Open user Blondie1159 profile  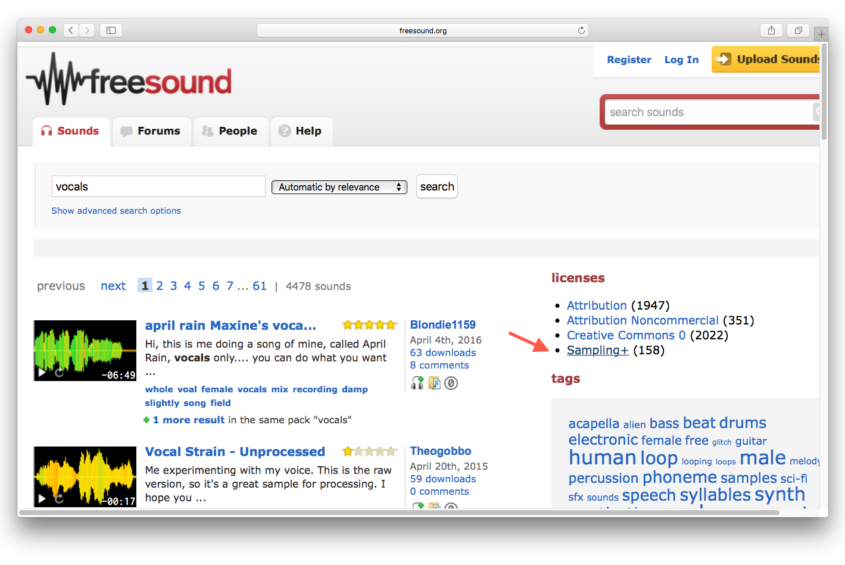tap(443, 325)
